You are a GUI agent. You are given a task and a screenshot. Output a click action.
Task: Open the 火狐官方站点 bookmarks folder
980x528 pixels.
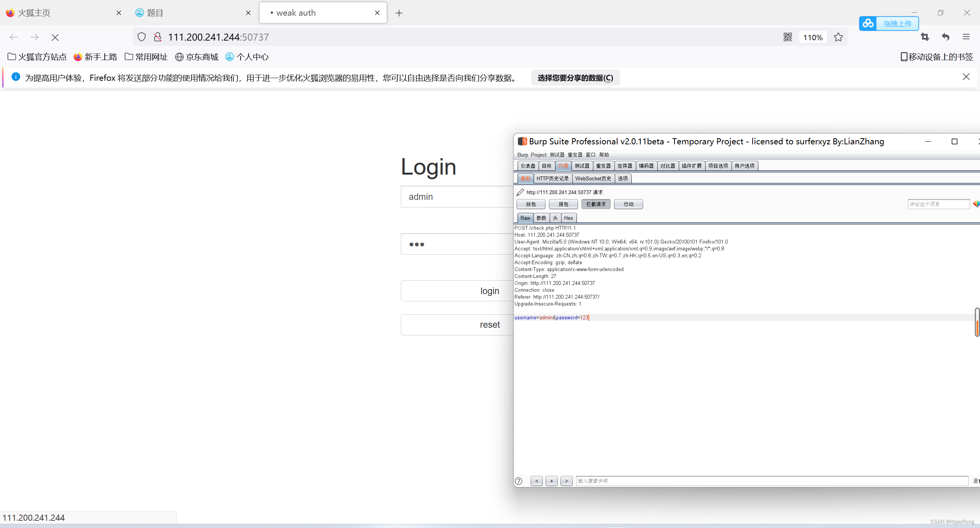point(37,57)
